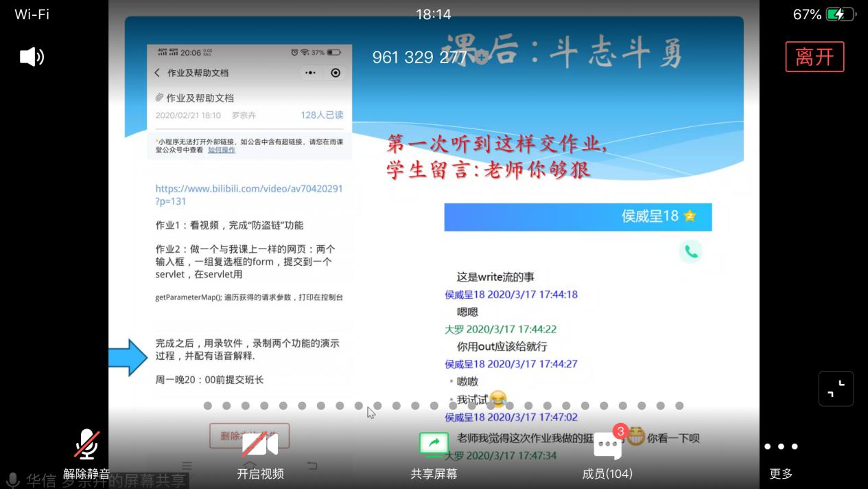Select the 侯威呈18 chat header bar
The height and width of the screenshot is (489, 868).
pos(577,216)
